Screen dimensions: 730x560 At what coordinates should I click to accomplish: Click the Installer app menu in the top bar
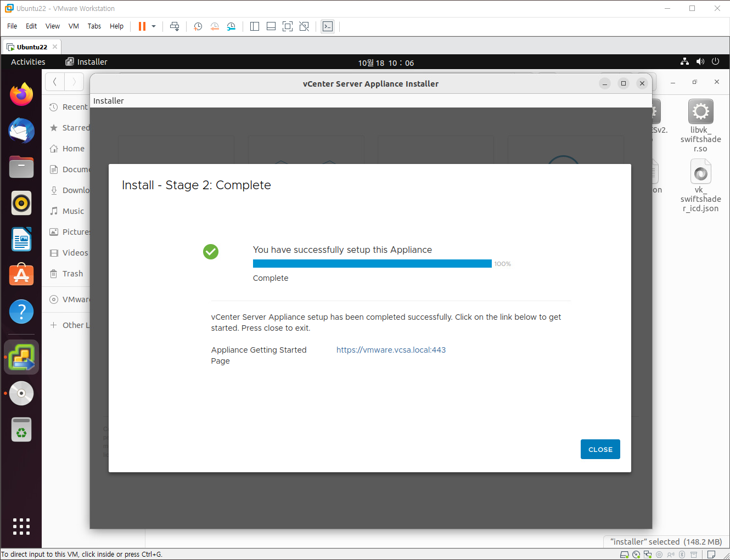pos(86,62)
